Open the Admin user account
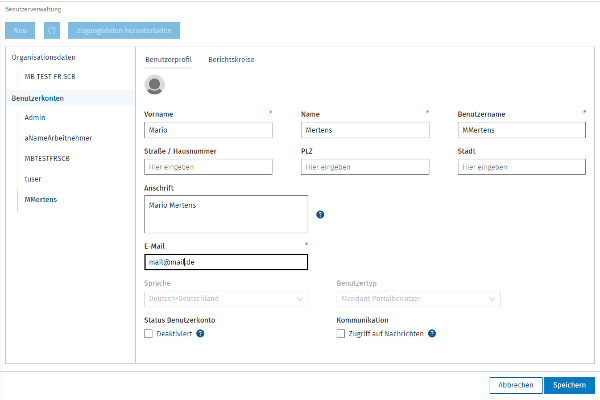Viewport: 600px width, 400px height. [x=35, y=118]
